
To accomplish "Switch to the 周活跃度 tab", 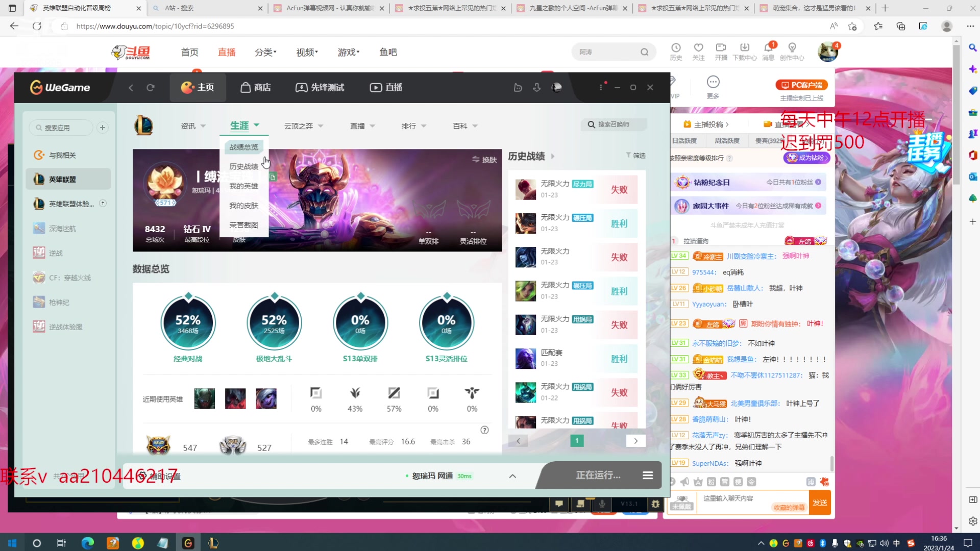I will [x=727, y=141].
